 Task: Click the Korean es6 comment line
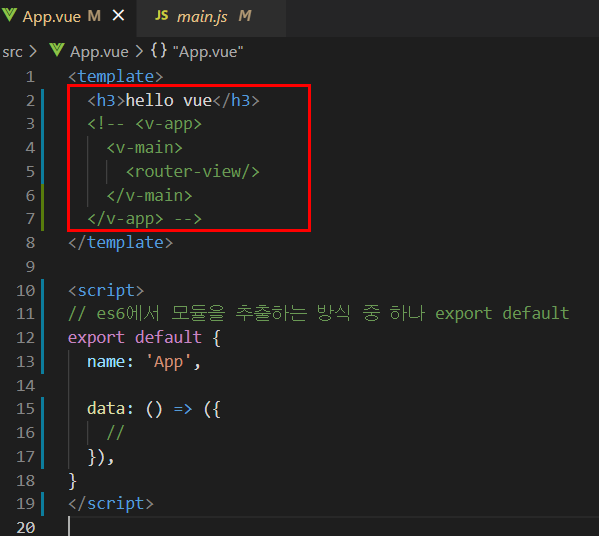pyautogui.click(x=319, y=314)
